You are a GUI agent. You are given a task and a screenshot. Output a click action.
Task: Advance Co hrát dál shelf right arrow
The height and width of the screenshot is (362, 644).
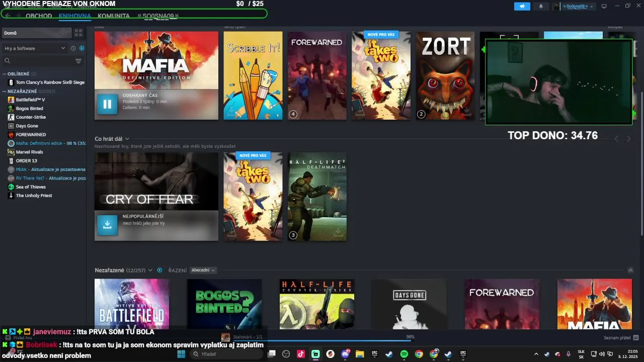click(628, 139)
